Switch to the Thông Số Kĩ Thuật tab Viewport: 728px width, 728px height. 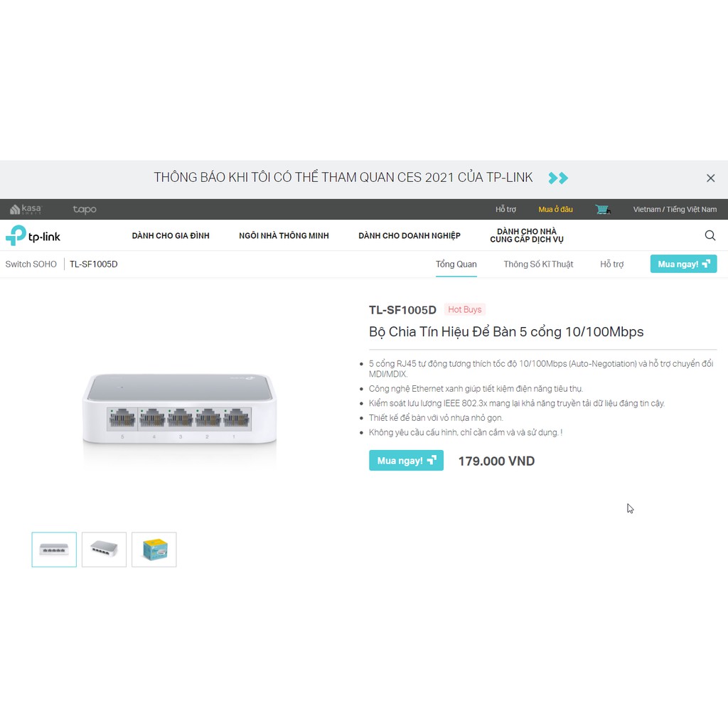(x=538, y=264)
